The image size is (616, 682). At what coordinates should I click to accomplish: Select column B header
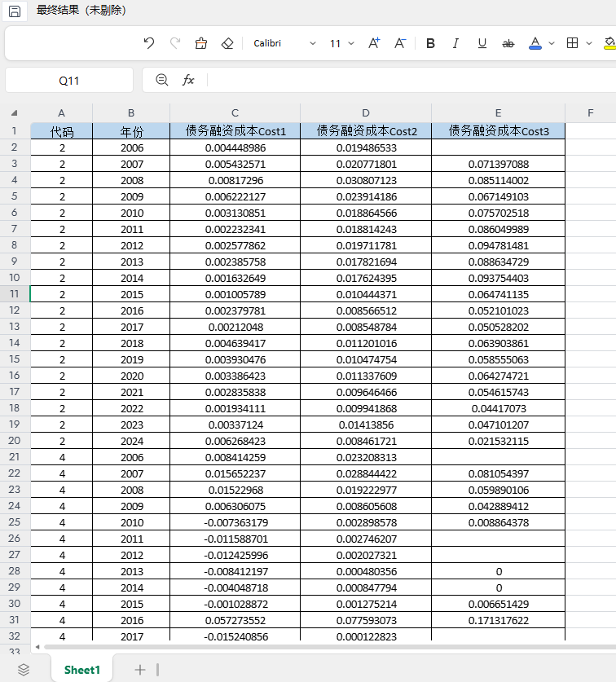[131, 113]
